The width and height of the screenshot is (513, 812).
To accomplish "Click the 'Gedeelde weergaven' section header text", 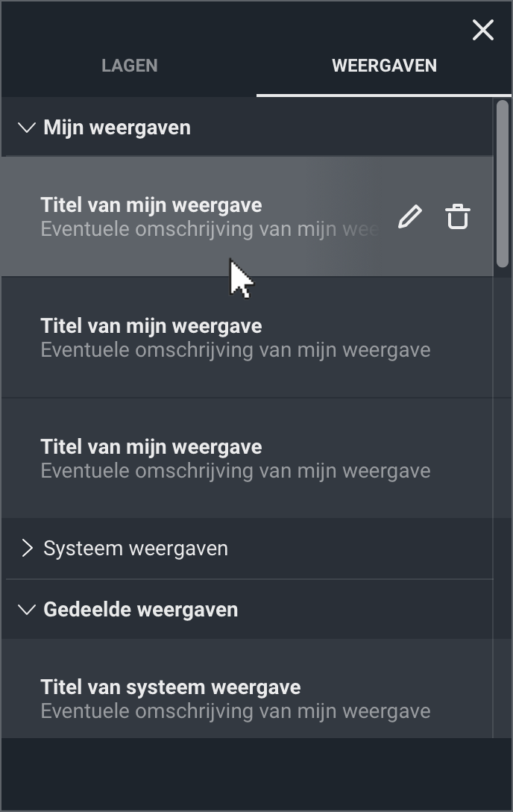I will pyautogui.click(x=141, y=610).
